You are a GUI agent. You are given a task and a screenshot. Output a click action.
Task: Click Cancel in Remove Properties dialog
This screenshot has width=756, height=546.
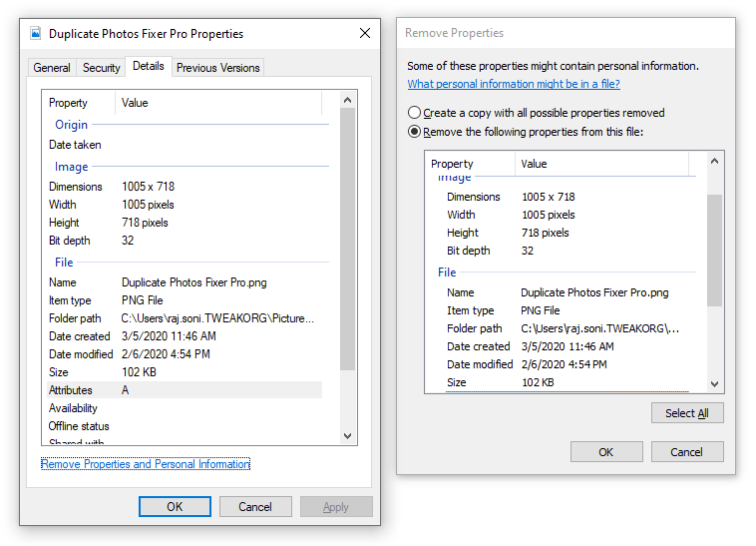tap(687, 452)
